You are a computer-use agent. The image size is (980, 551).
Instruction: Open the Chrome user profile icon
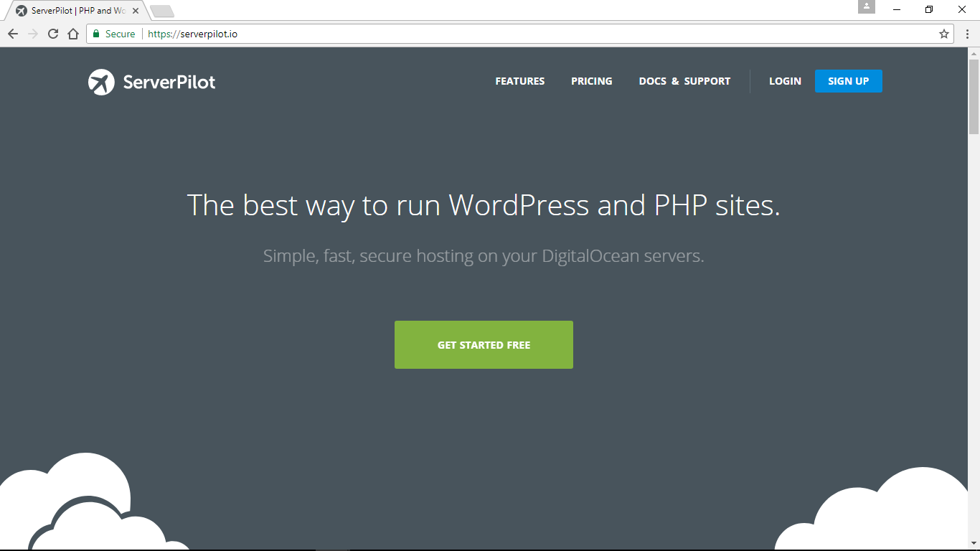(867, 7)
